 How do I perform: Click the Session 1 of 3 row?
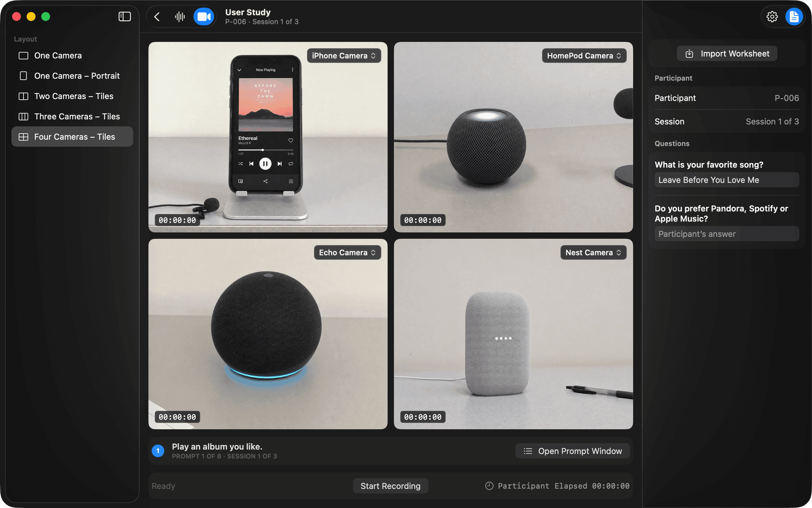pos(727,122)
